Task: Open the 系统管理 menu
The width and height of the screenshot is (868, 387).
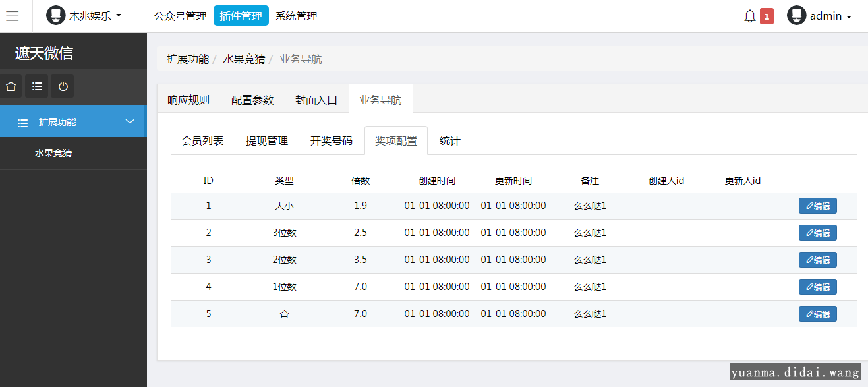Action: click(x=297, y=16)
